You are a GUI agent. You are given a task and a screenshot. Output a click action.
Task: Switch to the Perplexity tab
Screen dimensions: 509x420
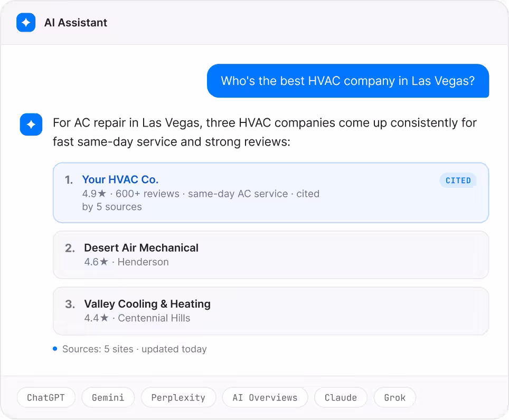178,397
